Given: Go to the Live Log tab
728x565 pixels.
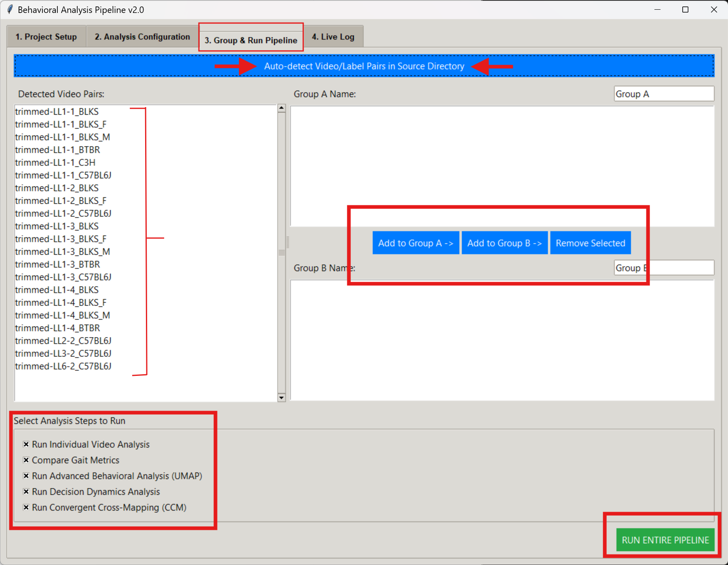Looking at the screenshot, I should click(333, 37).
